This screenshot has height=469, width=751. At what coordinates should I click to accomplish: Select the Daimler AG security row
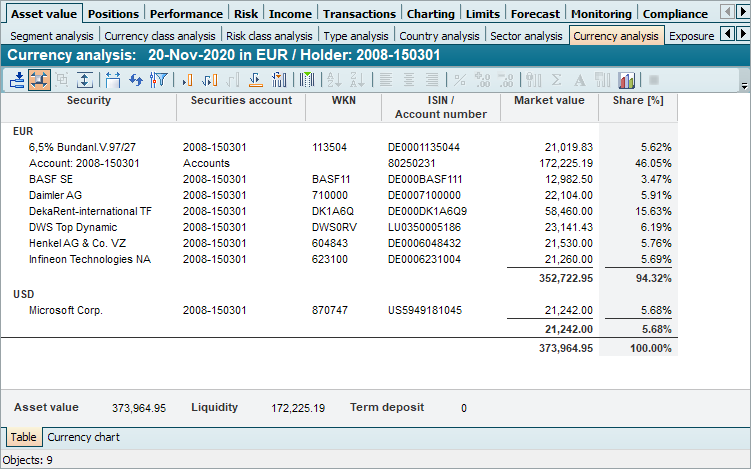coord(56,195)
